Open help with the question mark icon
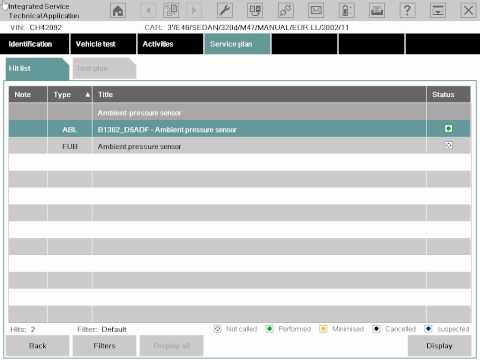 (407, 10)
